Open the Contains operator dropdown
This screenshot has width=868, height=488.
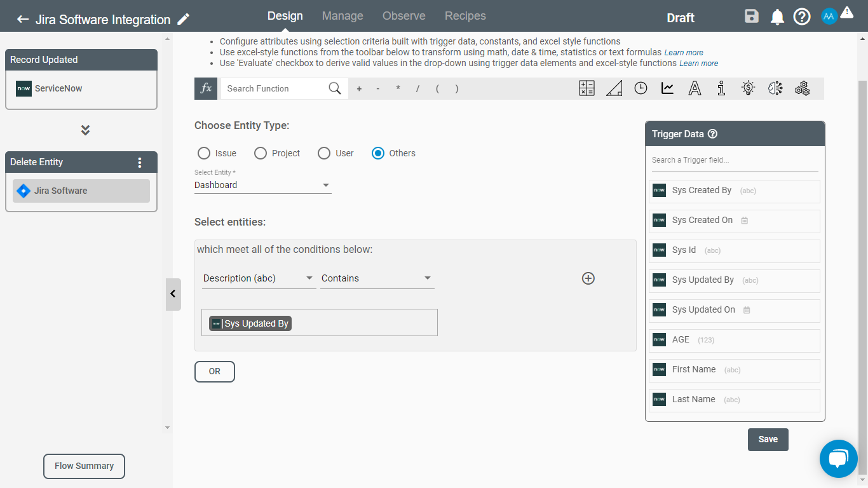click(377, 278)
